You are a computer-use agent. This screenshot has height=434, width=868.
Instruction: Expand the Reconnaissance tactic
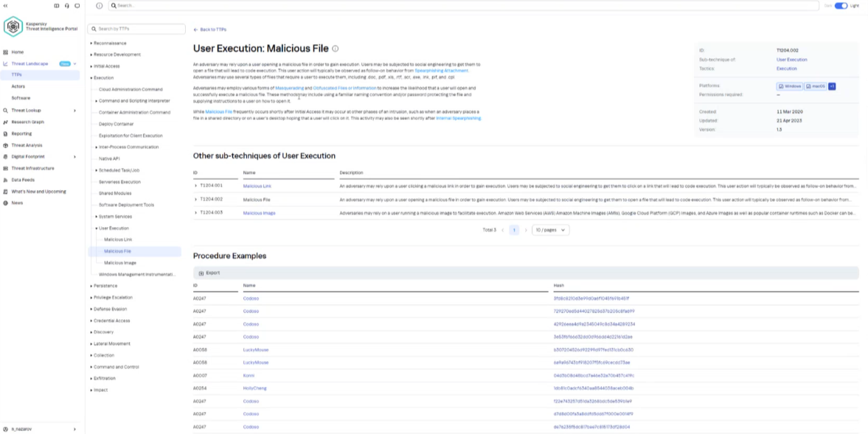(x=91, y=43)
